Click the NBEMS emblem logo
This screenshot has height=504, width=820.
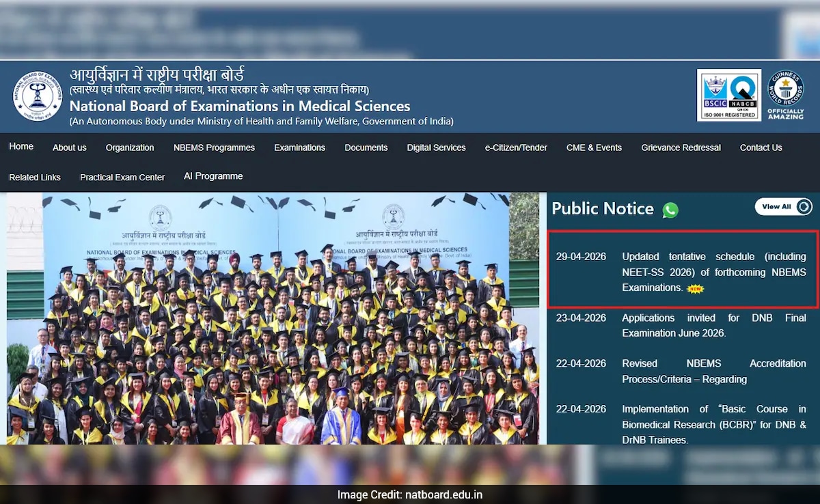[38, 96]
